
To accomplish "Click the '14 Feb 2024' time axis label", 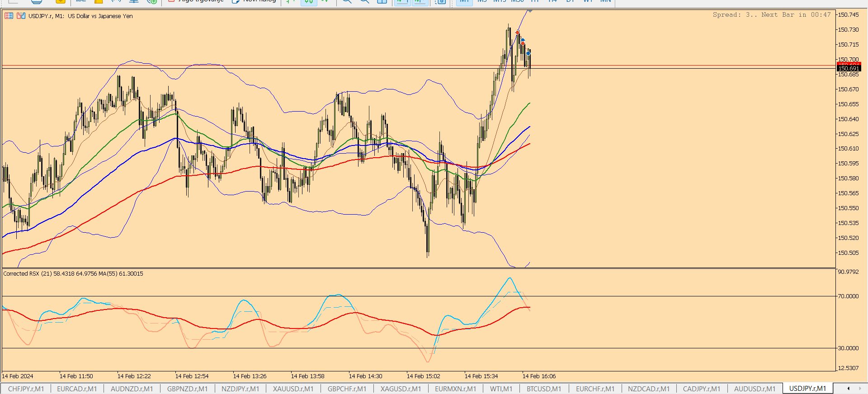I will click(x=18, y=376).
